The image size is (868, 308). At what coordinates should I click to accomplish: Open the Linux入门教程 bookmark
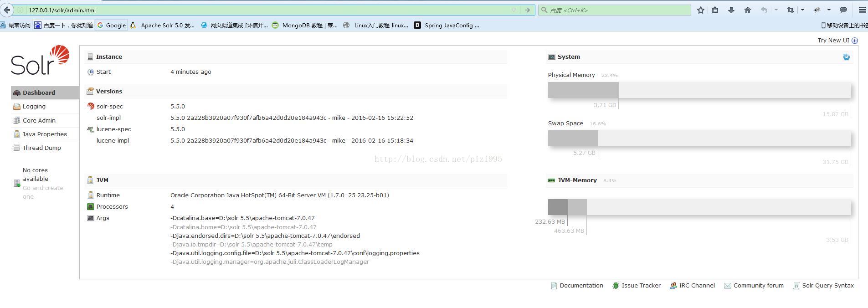click(376, 26)
